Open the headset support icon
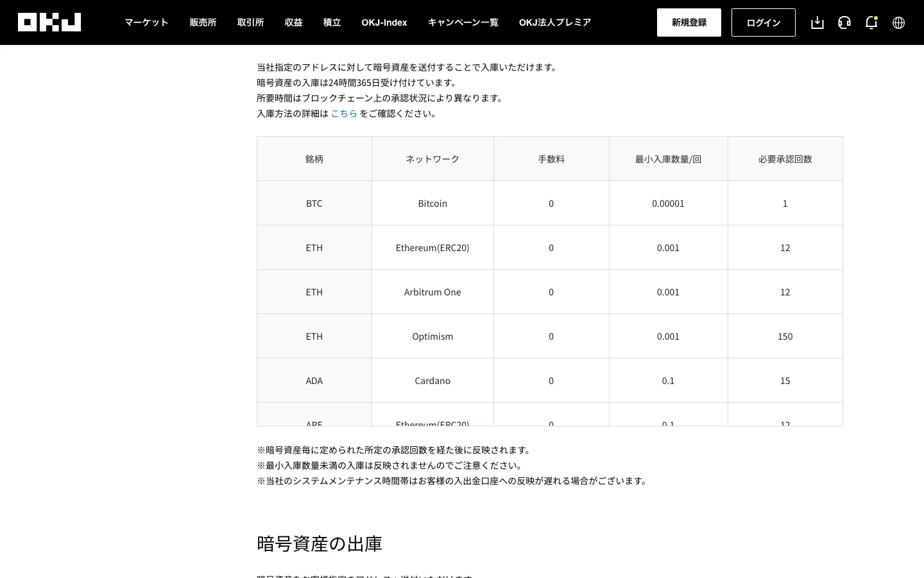The height and width of the screenshot is (578, 924). tap(844, 22)
